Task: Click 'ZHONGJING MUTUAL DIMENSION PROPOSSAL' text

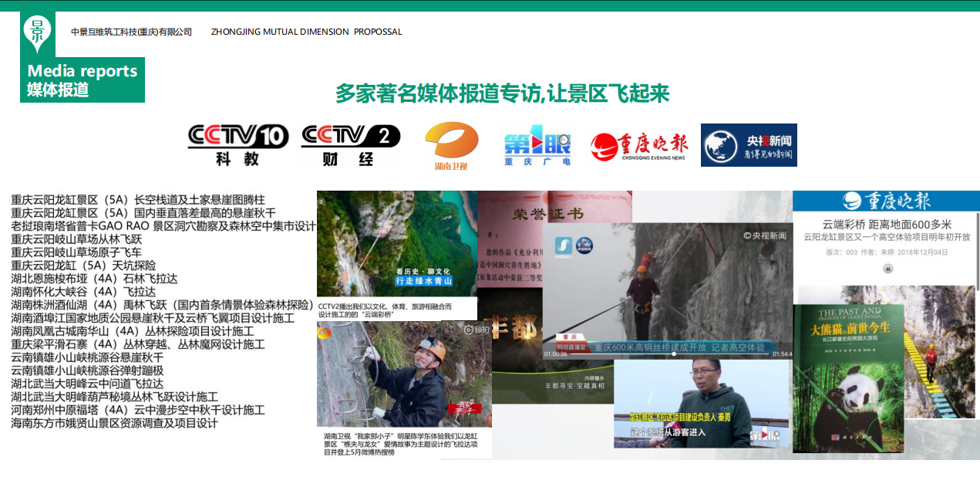Action: click(307, 32)
